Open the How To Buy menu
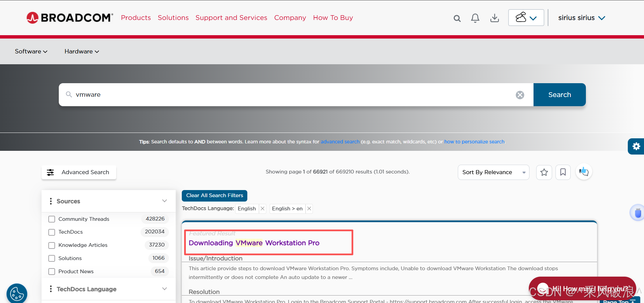This screenshot has width=644, height=303. point(333,18)
